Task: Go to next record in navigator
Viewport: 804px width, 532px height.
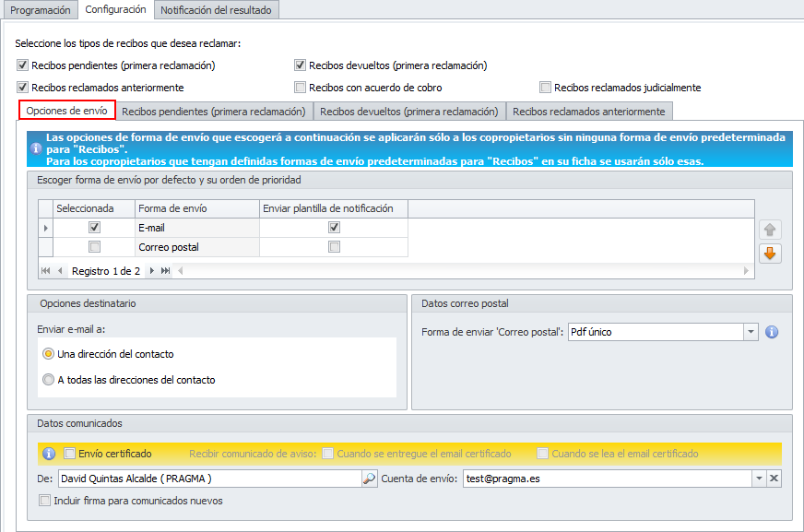Action: pos(152,271)
